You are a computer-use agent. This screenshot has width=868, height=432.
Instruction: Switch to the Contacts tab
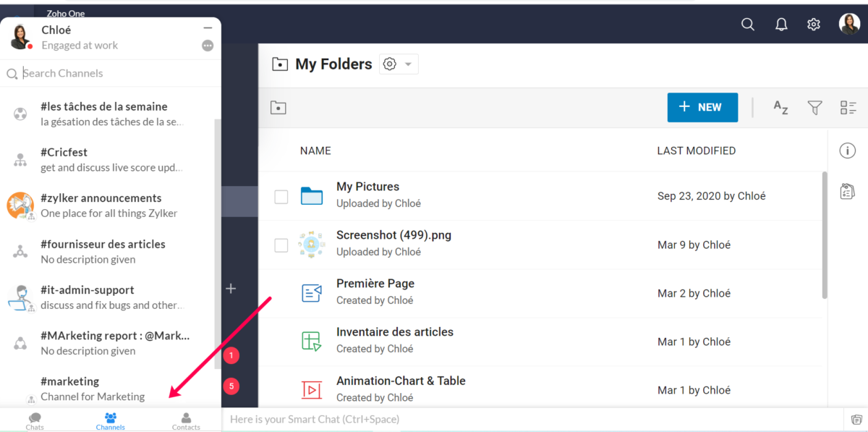(x=186, y=420)
